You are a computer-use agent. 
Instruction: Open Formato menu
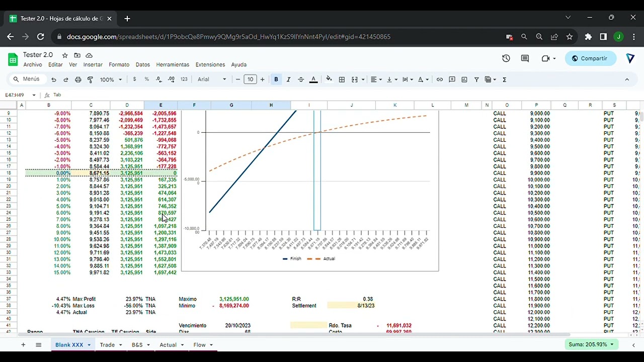click(x=119, y=65)
